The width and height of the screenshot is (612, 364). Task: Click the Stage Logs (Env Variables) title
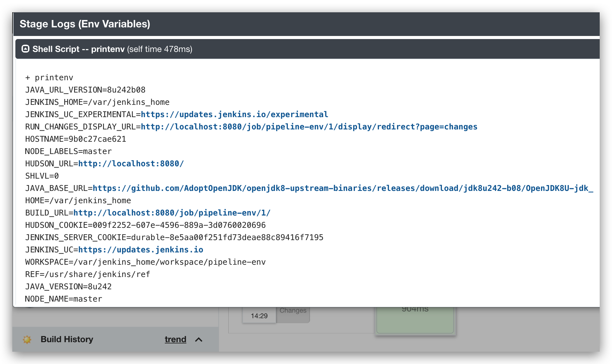pyautogui.click(x=85, y=24)
